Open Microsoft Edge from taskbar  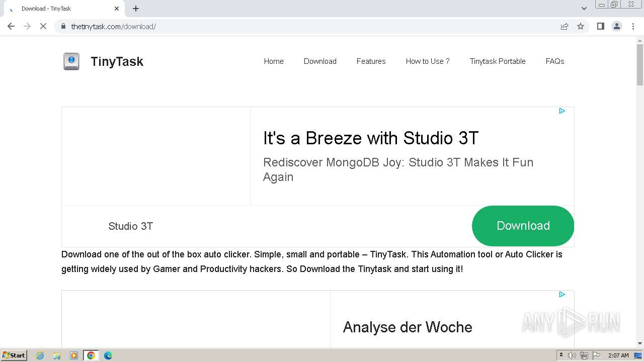click(108, 355)
